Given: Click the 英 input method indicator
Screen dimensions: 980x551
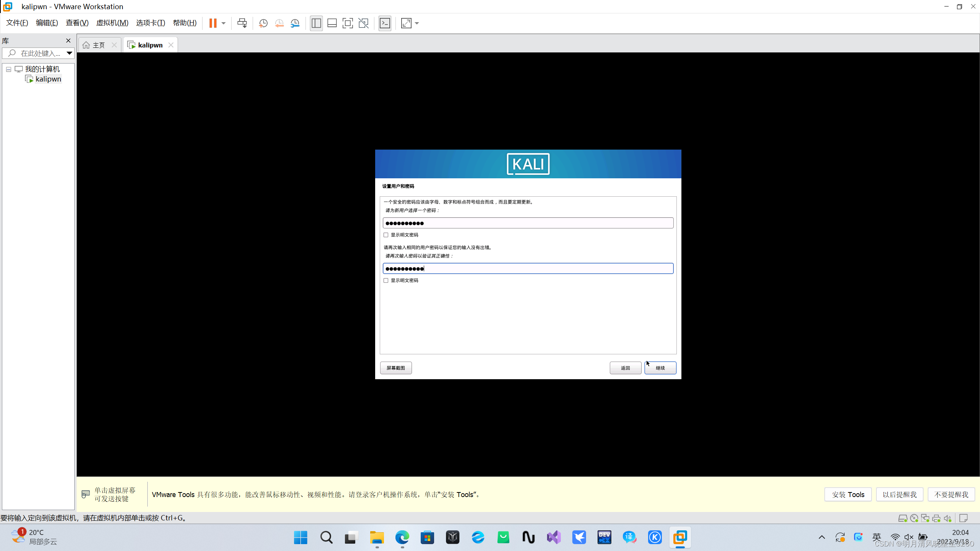Looking at the screenshot, I should click(x=877, y=538).
